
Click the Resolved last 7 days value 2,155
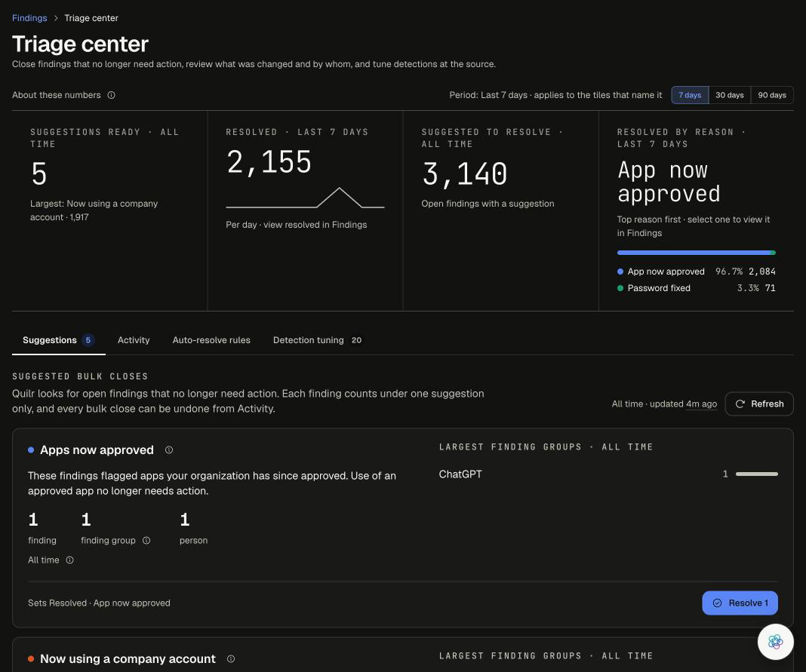click(269, 162)
